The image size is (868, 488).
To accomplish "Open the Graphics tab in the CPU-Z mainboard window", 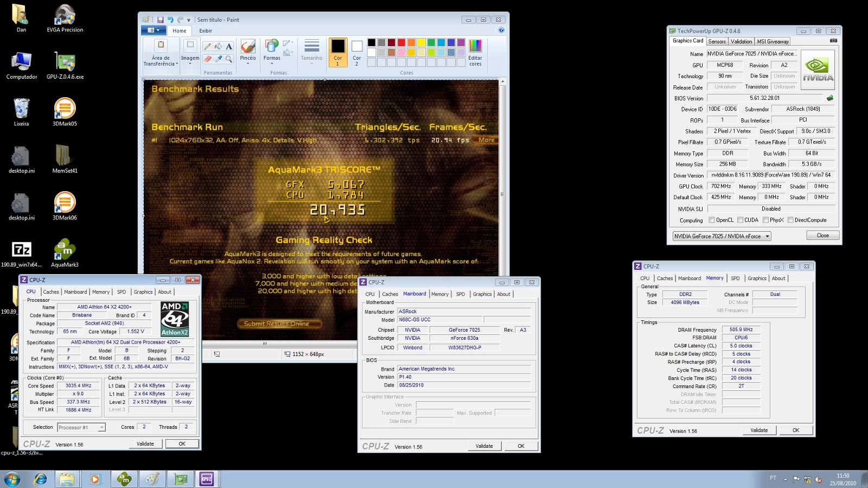I will tap(482, 294).
